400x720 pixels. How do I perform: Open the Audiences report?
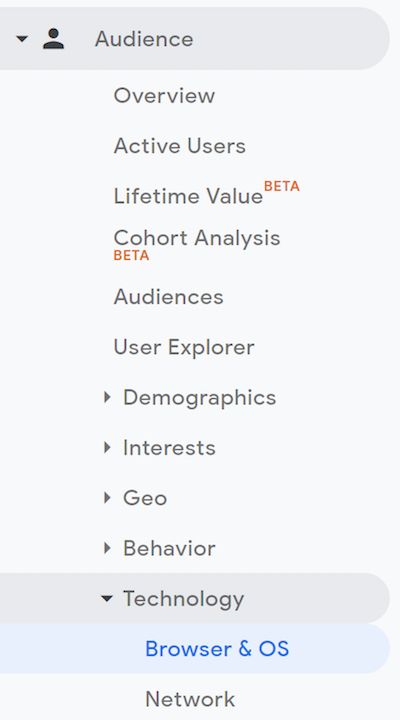[x=168, y=297]
